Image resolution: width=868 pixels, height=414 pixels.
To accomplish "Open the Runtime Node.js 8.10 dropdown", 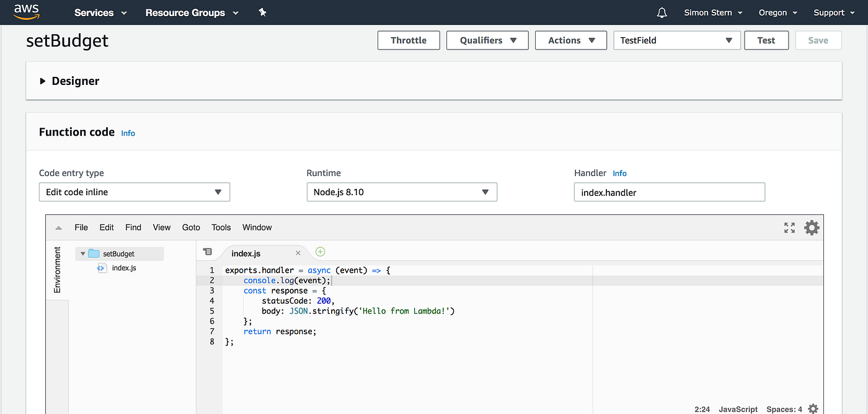I will pyautogui.click(x=402, y=192).
